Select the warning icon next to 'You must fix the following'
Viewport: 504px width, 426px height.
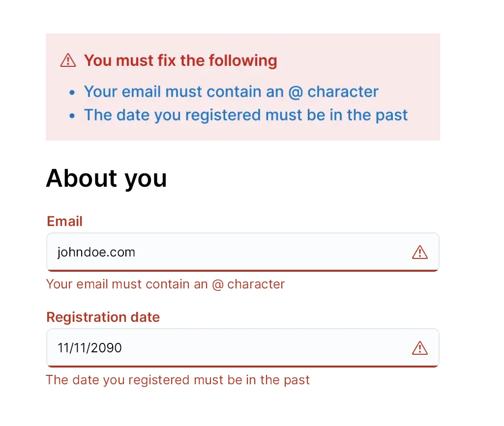point(67,60)
